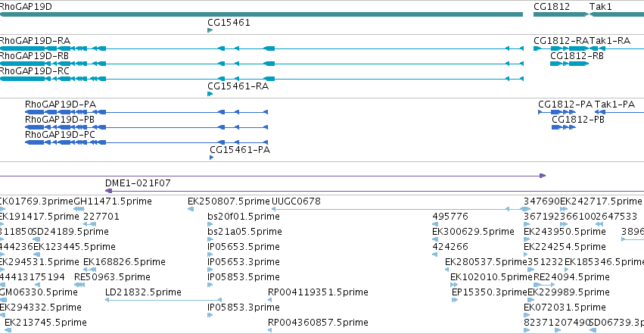This screenshot has height=334, width=644.
Task: Click transcript label Tak1-RA
Action: coord(610,40)
